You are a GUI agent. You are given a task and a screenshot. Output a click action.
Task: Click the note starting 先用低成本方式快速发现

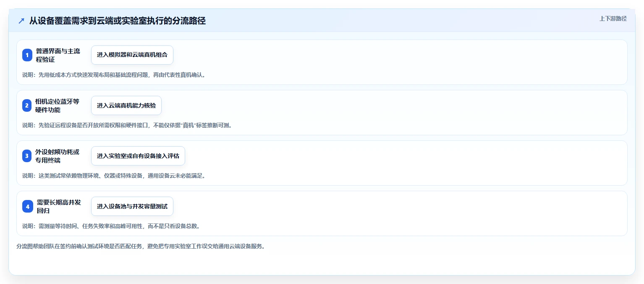tap(114, 75)
